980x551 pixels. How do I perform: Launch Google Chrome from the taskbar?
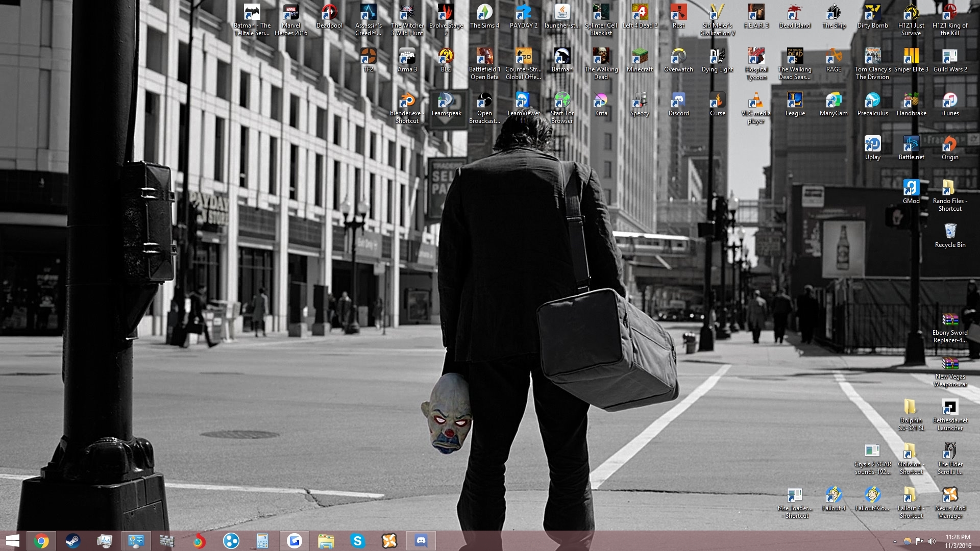[41, 541]
